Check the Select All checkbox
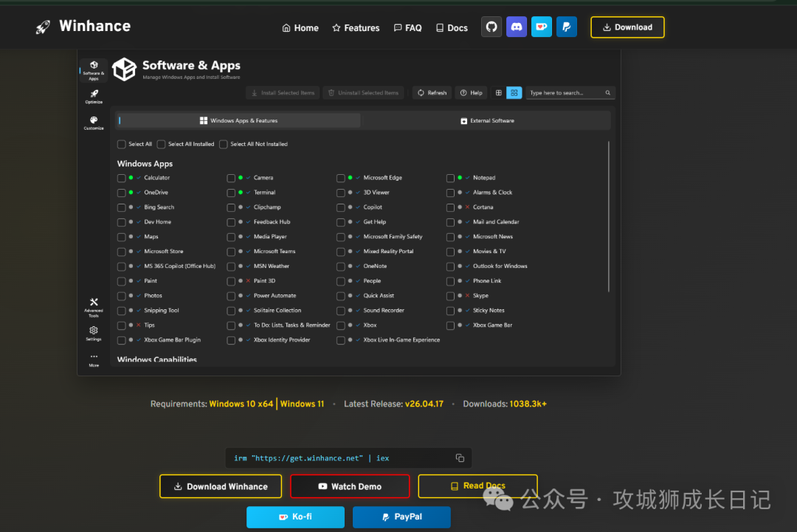 (122, 145)
